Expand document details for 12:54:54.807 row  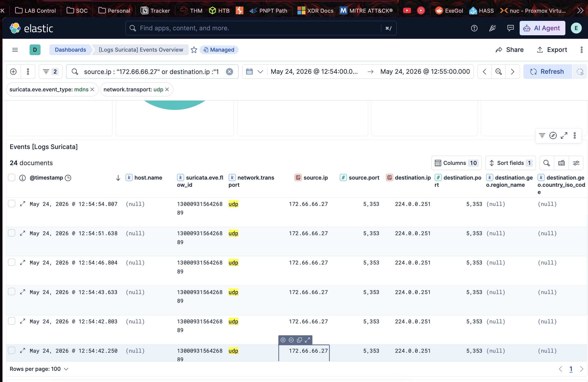pos(23,204)
